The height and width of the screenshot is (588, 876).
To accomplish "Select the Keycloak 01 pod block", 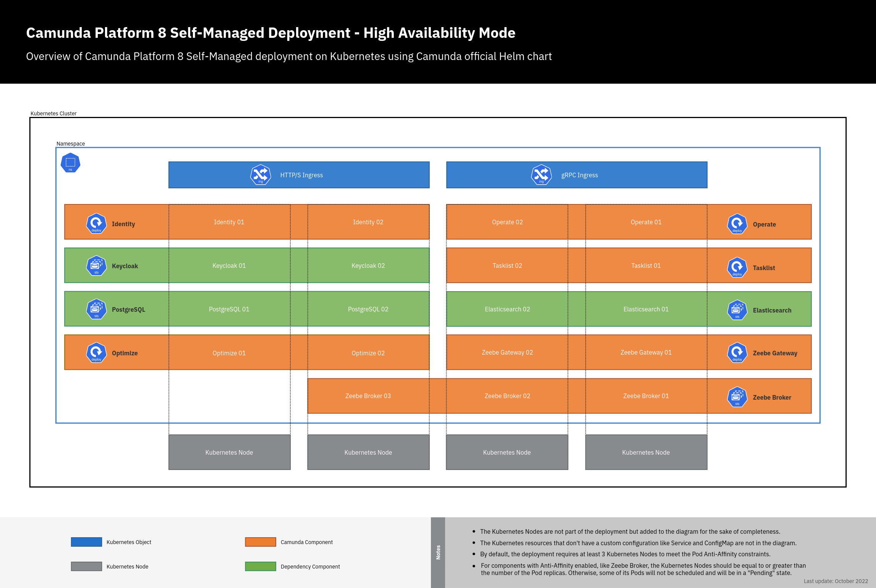I will (229, 266).
